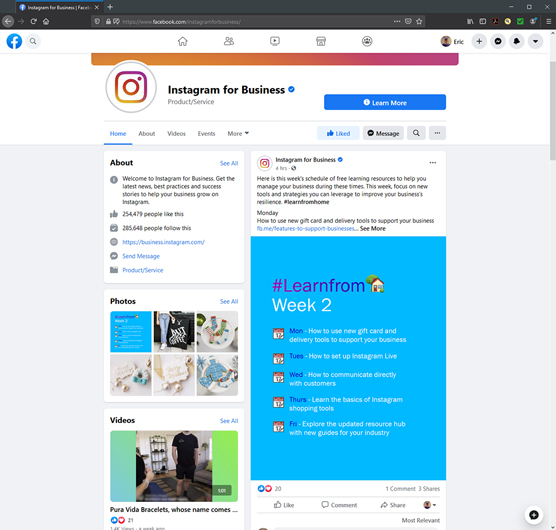Open the business.instagram.com link

[x=163, y=242]
